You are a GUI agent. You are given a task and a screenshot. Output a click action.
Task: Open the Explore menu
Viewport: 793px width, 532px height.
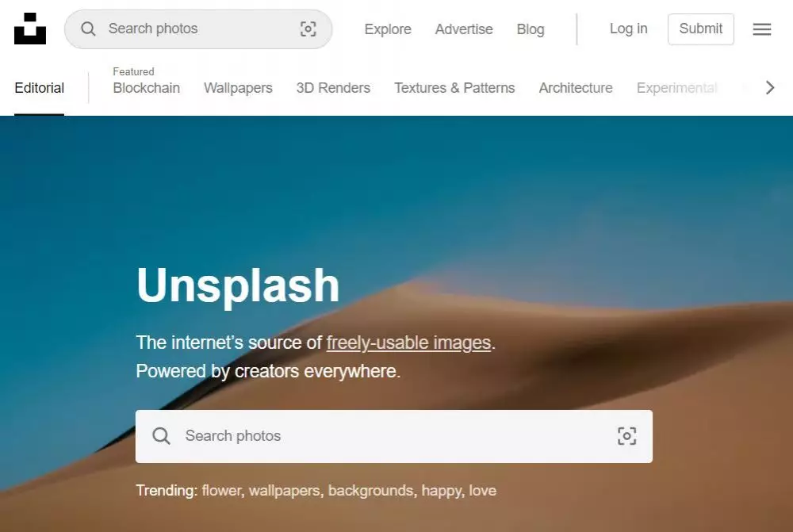pyautogui.click(x=388, y=29)
